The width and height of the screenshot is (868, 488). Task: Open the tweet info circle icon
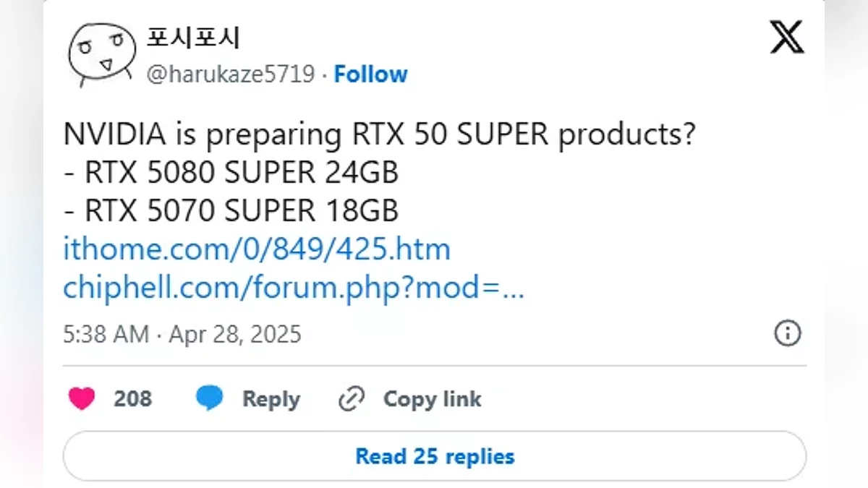coord(787,333)
